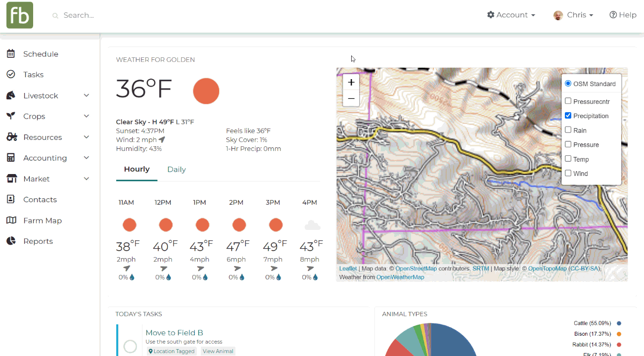Click the 4PM cloud icon
Viewport: 644px width, 356px height.
[312, 225]
